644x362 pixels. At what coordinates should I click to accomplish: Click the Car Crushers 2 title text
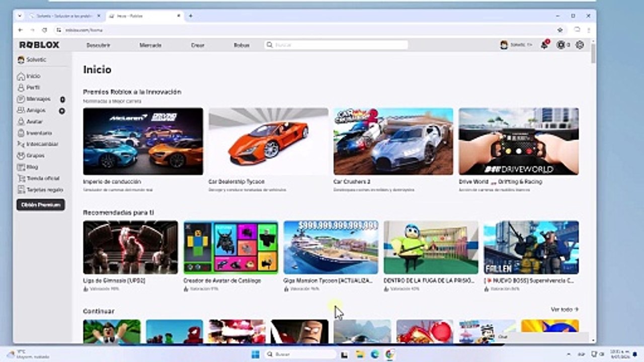click(x=352, y=182)
